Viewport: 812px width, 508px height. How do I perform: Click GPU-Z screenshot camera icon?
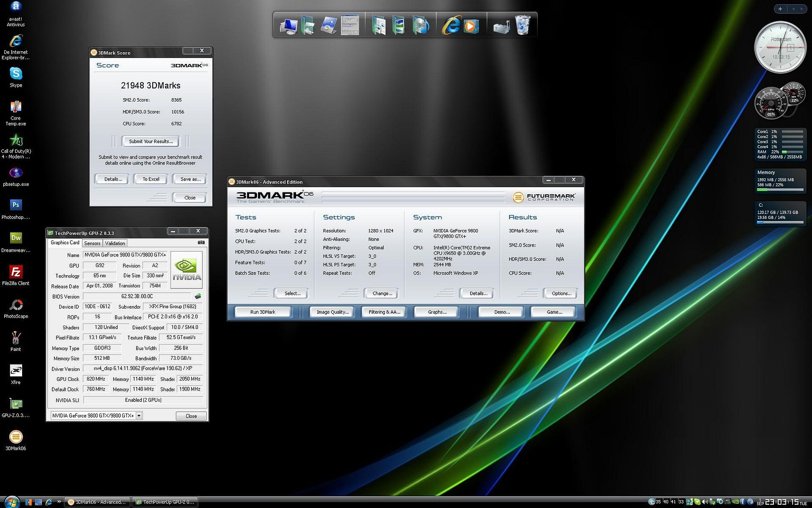click(201, 243)
